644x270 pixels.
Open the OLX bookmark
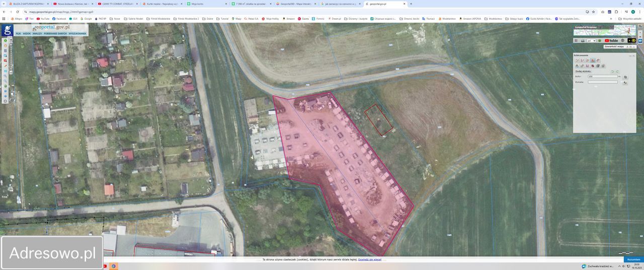coord(73,19)
